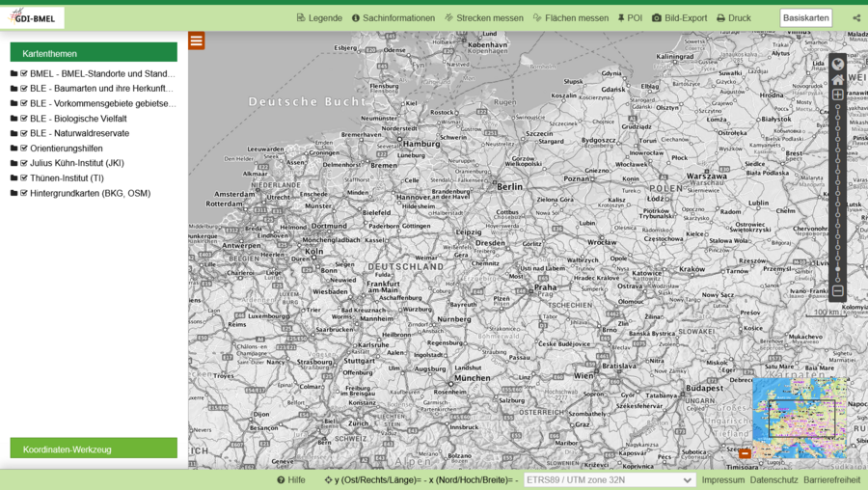The image size is (868, 490).
Task: Expand folder of Orientierungshilfen
Action: point(14,148)
